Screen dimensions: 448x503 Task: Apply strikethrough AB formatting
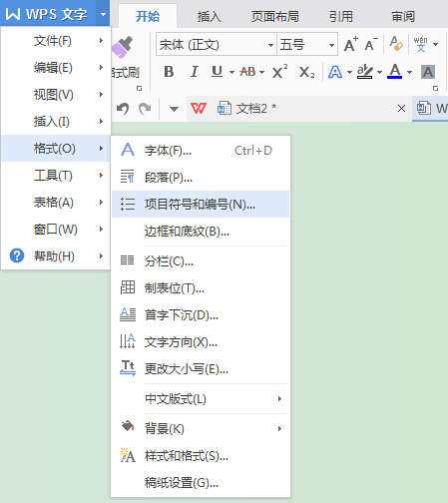click(x=247, y=72)
